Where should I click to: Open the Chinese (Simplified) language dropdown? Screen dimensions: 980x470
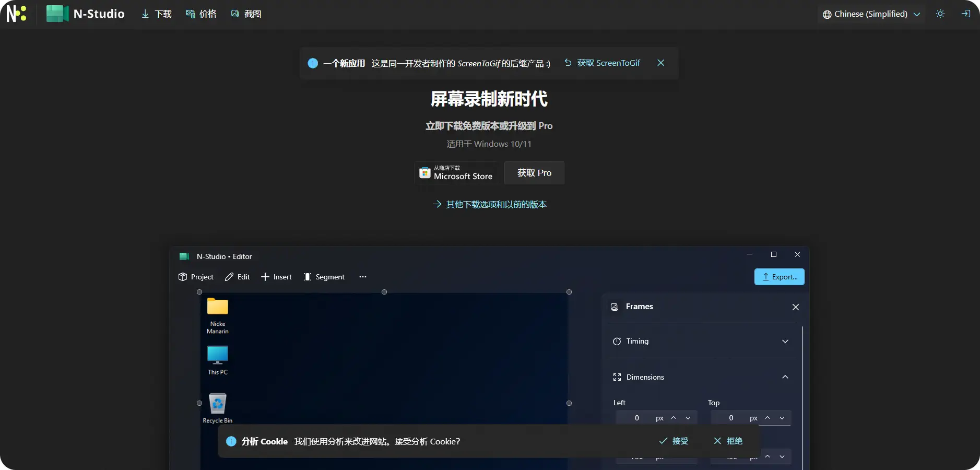(871, 14)
